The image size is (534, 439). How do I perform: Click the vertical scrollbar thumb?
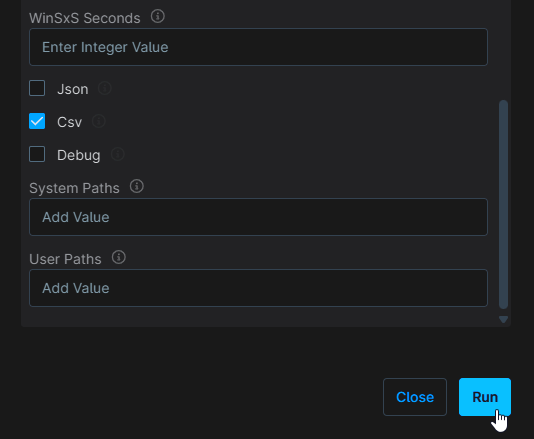(503, 204)
